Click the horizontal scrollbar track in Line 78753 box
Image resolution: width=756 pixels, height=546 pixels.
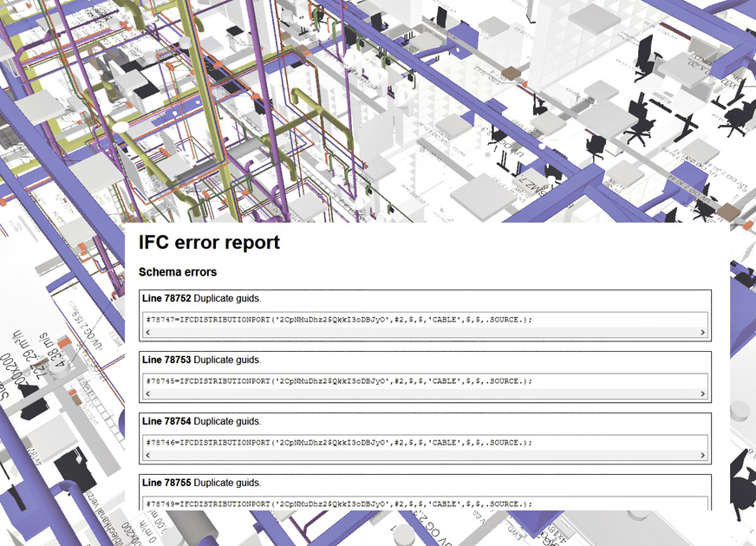click(x=425, y=393)
